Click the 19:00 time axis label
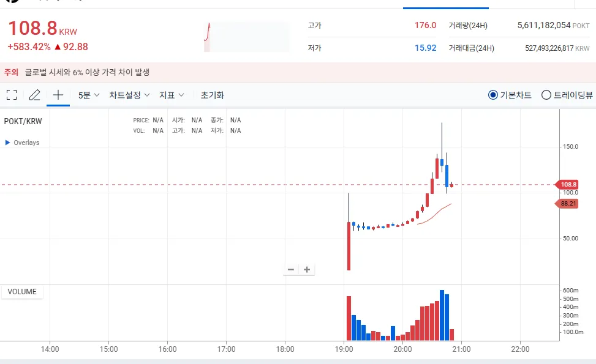Image resolution: width=596 pixels, height=364 pixels. [344, 349]
